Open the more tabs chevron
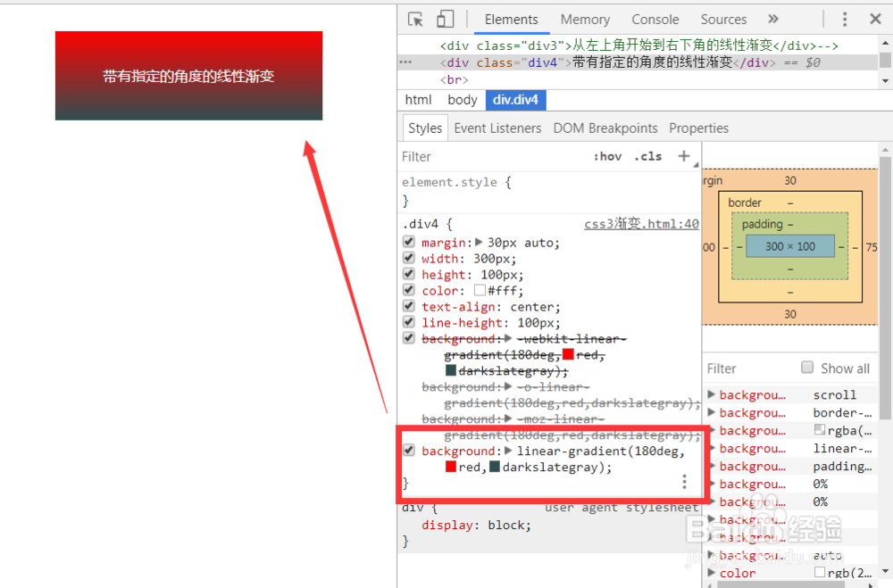This screenshot has width=893, height=588. pos(772,19)
